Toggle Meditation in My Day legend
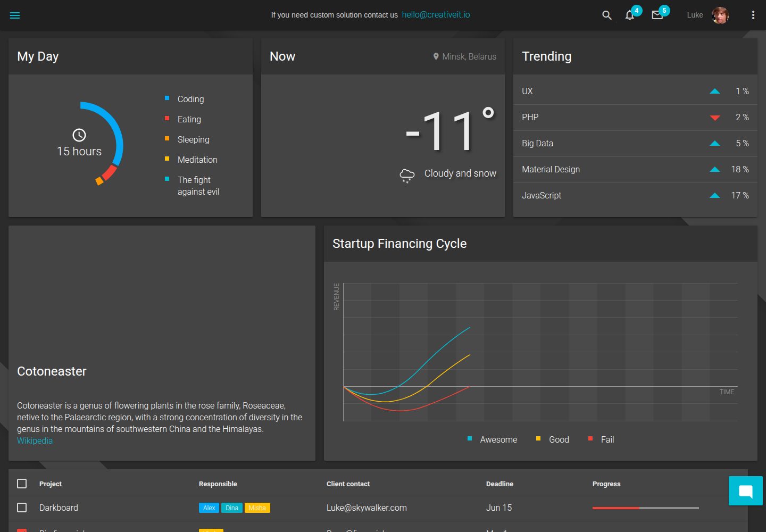Viewport: 766px width, 532px height. (x=191, y=160)
